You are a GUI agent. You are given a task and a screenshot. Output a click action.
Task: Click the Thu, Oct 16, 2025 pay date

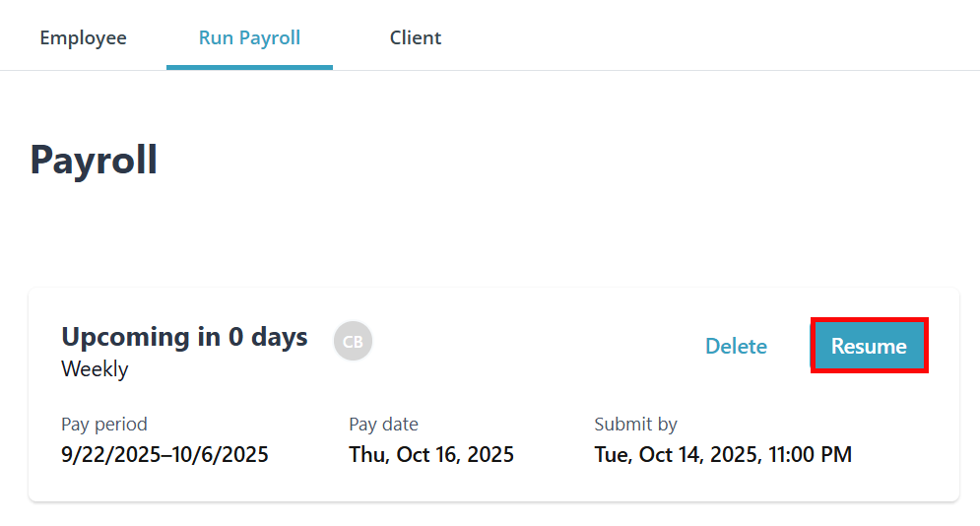point(430,454)
